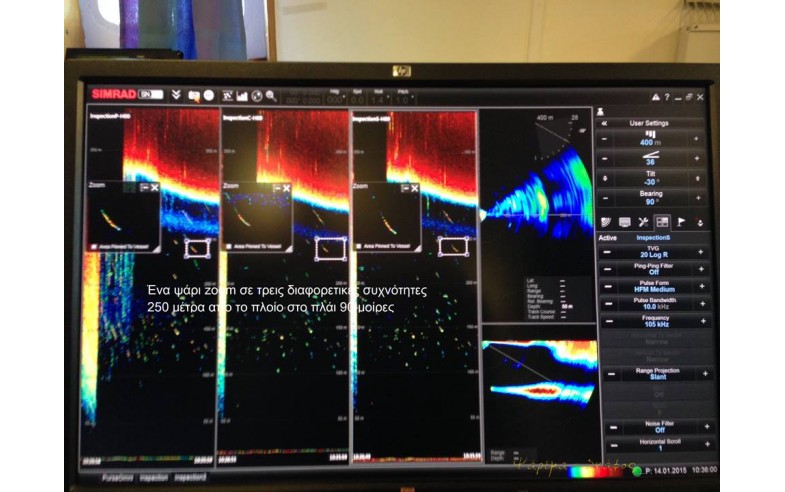
Task: Click minus on the Noise Filter row
Action: (x=613, y=427)
